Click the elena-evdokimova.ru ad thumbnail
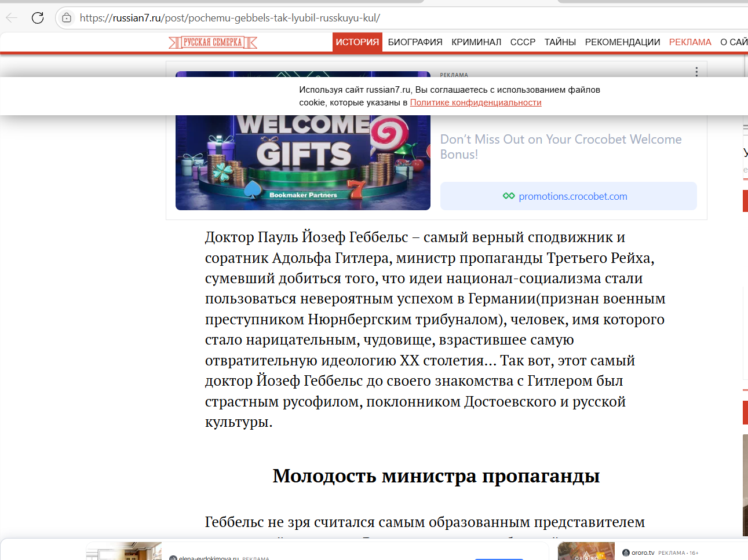This screenshot has width=748, height=560. point(124,551)
